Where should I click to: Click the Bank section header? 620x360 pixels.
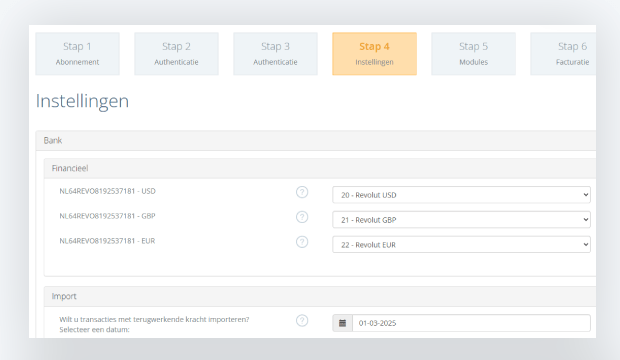click(316, 140)
